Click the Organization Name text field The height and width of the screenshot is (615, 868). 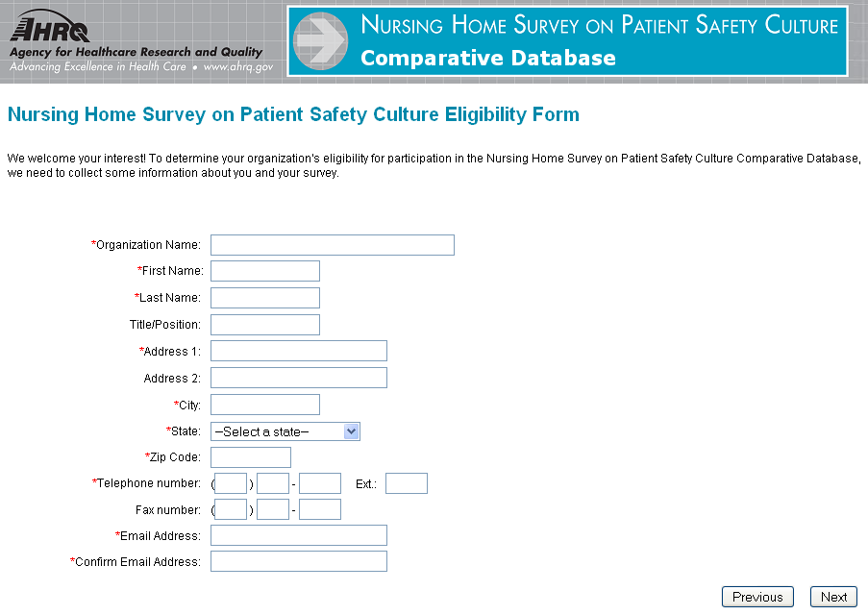(x=332, y=245)
